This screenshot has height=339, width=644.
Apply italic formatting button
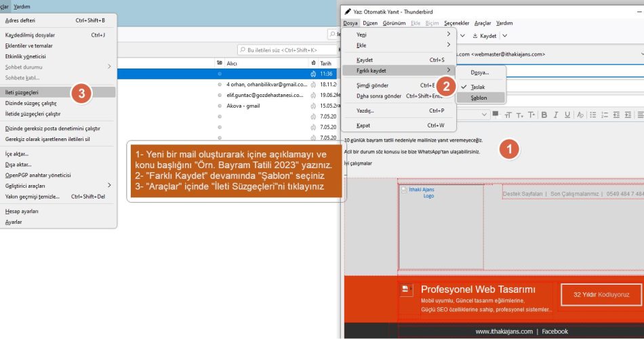click(557, 116)
